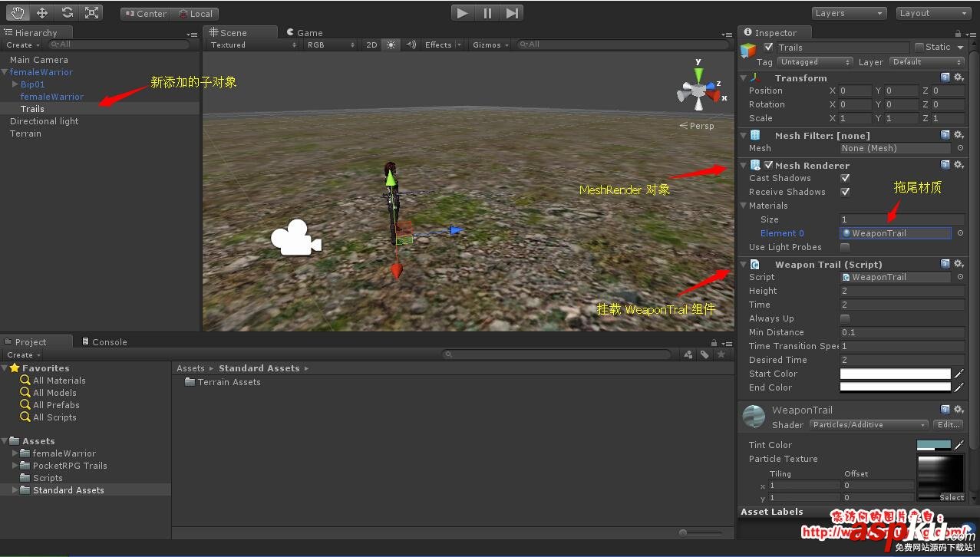Image resolution: width=980 pixels, height=557 pixels.
Task: Select the particle texture thumbnail
Action: (x=941, y=477)
